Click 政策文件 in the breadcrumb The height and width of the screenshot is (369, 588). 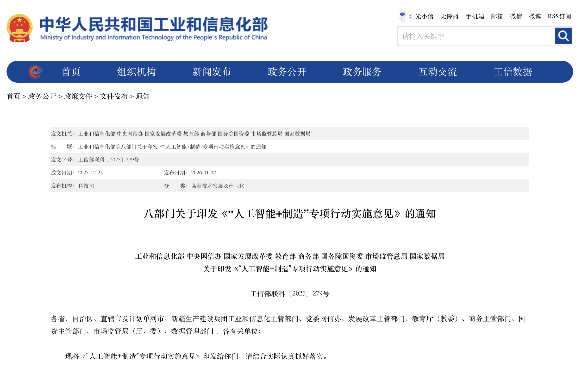point(78,96)
